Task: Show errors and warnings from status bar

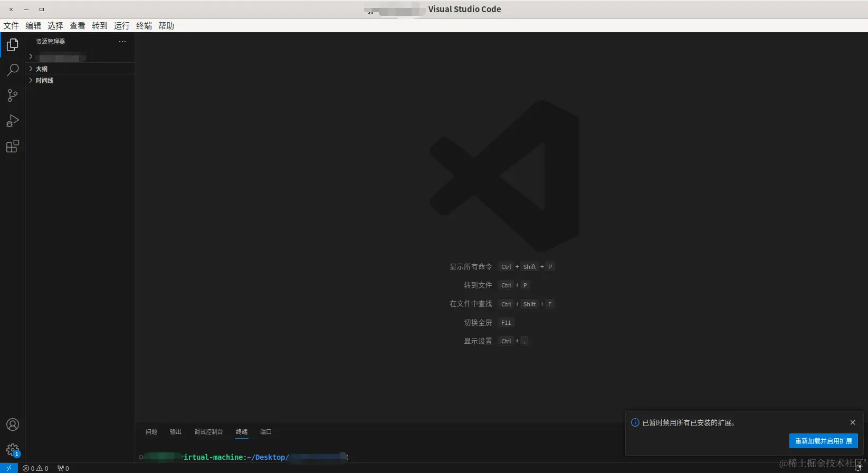Action: (x=35, y=468)
